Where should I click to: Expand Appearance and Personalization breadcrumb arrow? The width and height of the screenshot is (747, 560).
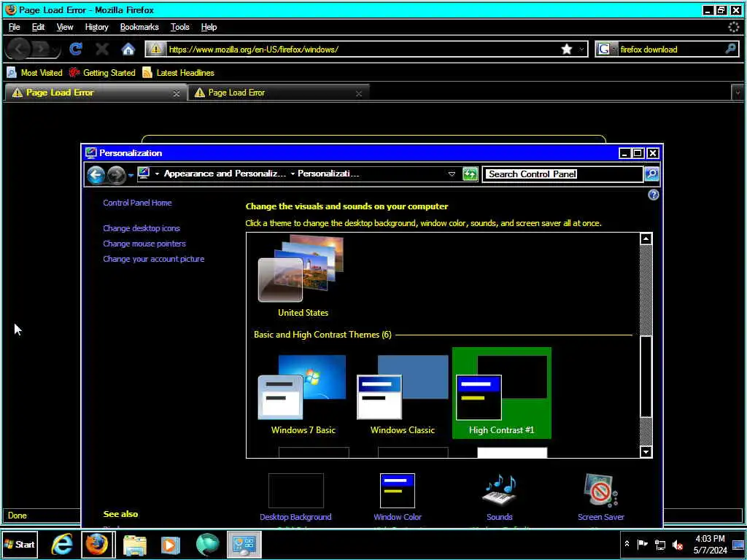[293, 174]
